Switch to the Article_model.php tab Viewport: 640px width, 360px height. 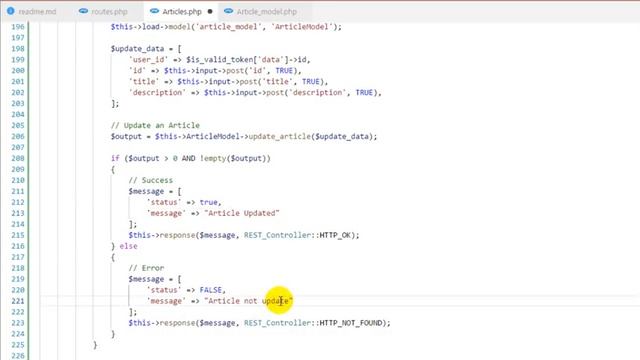click(266, 11)
